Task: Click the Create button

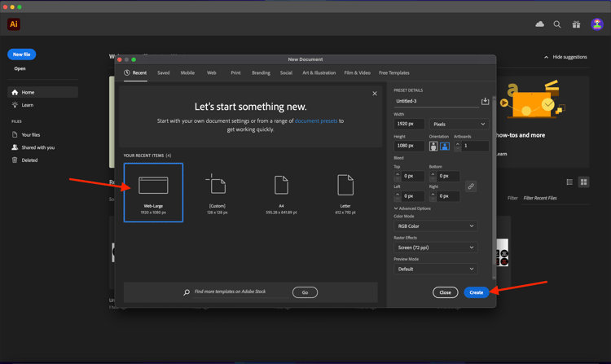Action: pyautogui.click(x=476, y=292)
